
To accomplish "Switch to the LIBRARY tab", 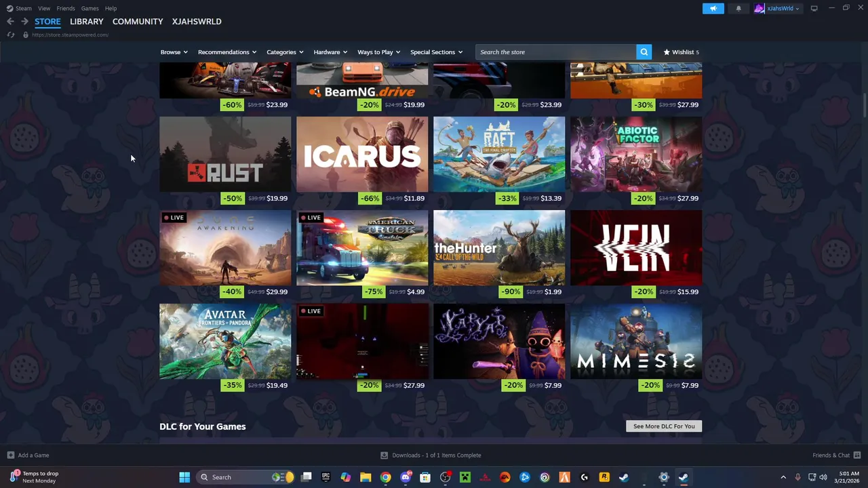I will (87, 22).
